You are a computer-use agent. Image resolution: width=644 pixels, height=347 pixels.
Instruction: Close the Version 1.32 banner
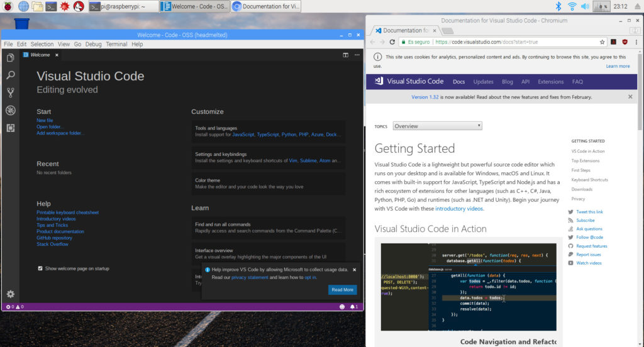[x=630, y=97]
